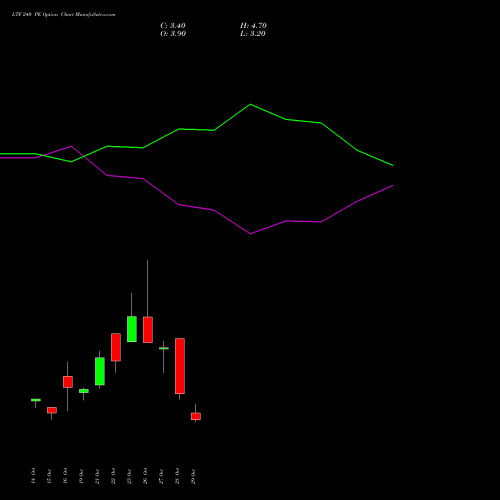Viewport: 500px width, 500px height.
Task: Select the green candle above 21 Oct
Action: pyautogui.click(x=100, y=371)
